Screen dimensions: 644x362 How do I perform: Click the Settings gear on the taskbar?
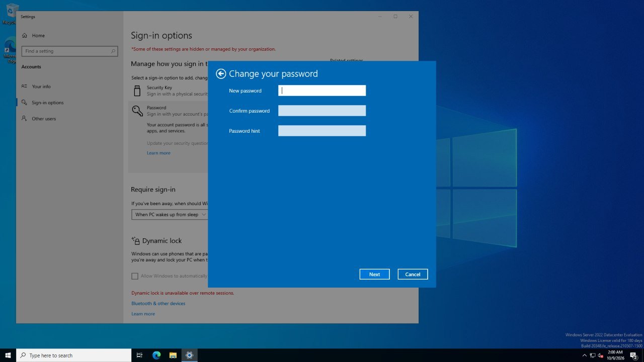(x=189, y=355)
